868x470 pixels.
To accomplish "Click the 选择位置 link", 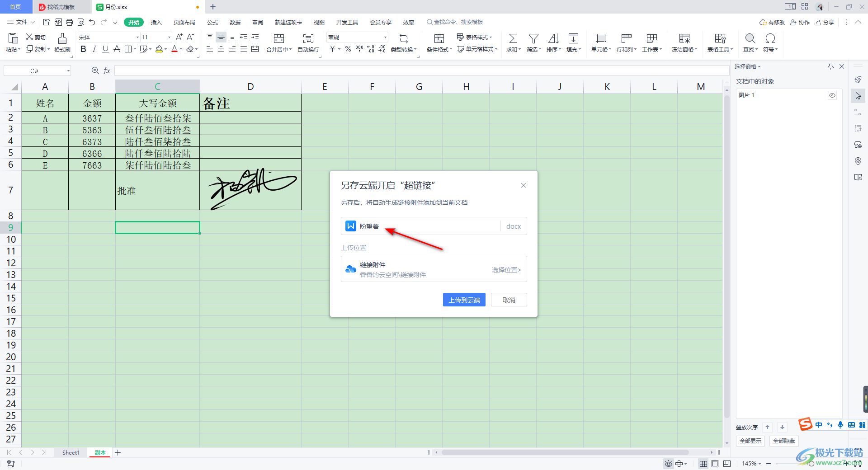I will click(x=506, y=270).
